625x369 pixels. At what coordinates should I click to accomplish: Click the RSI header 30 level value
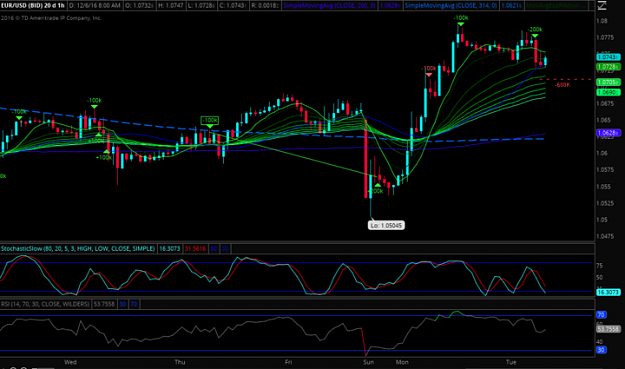122,304
